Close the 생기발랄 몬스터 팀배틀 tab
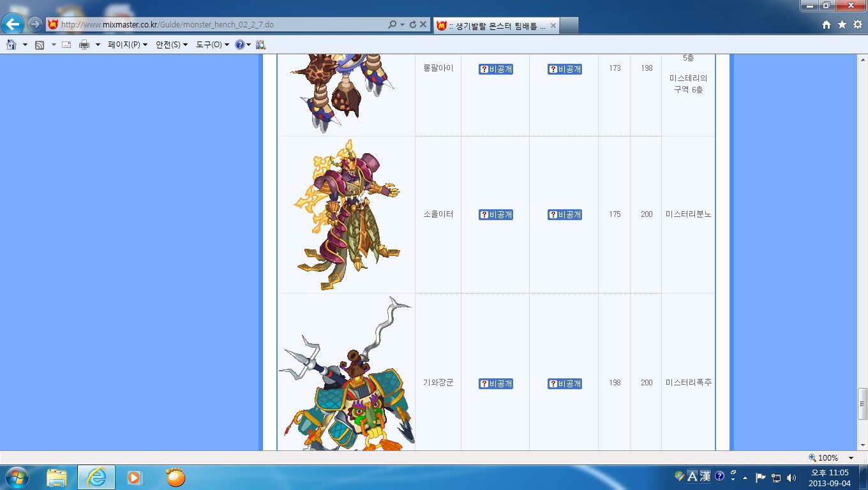The image size is (868, 490). (x=553, y=26)
